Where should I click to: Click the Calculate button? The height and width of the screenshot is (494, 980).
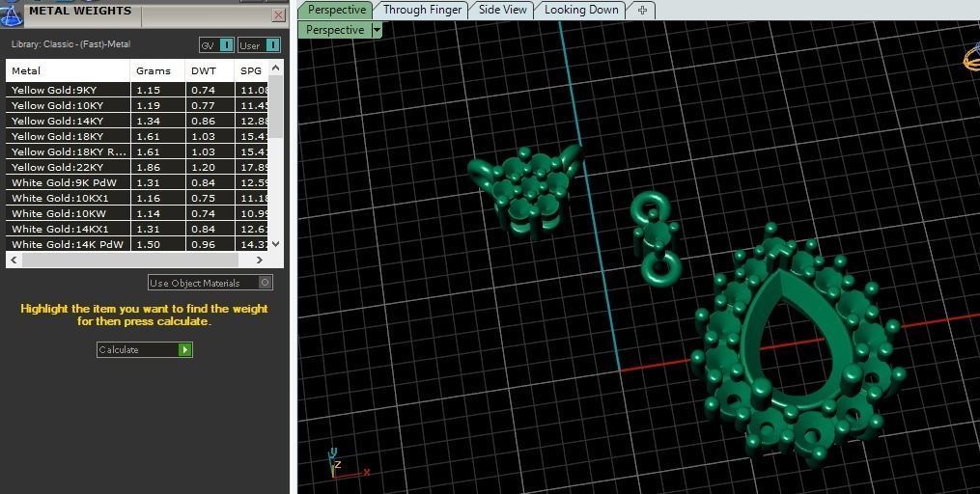coord(145,349)
